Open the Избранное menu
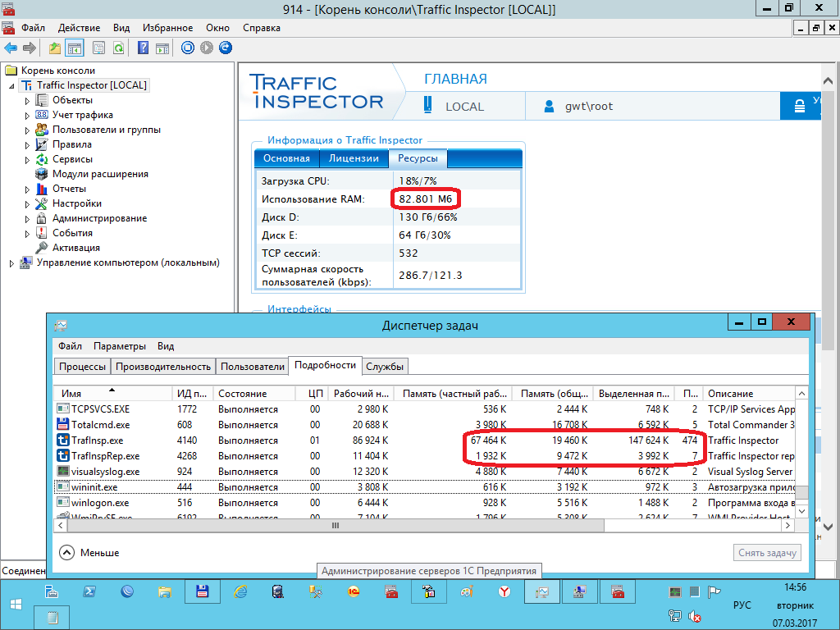 click(167, 28)
